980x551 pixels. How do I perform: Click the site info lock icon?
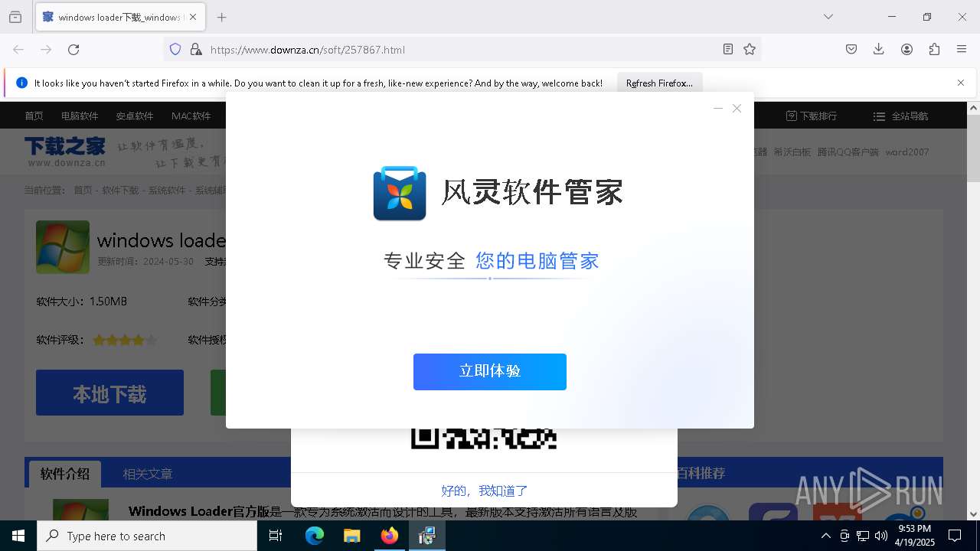pos(196,50)
